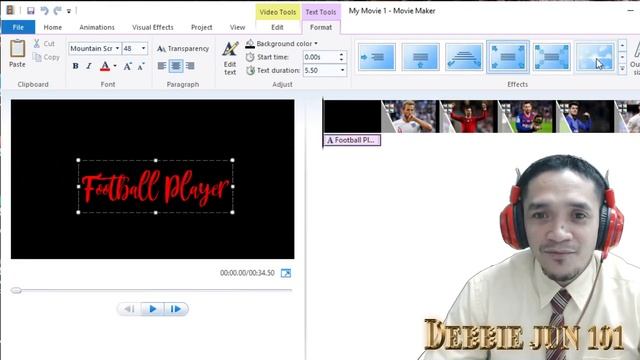Increase start time with up stepper
640x360 pixels.
click(342, 54)
